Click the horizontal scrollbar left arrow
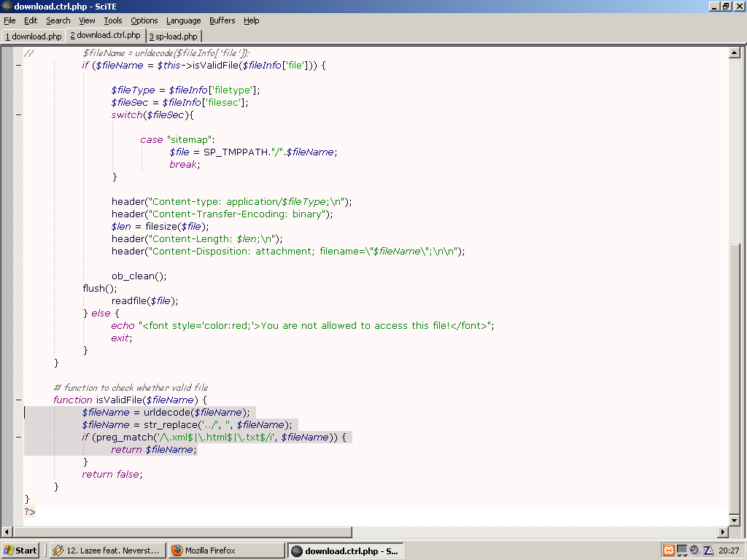The image size is (747, 560). 7,532
